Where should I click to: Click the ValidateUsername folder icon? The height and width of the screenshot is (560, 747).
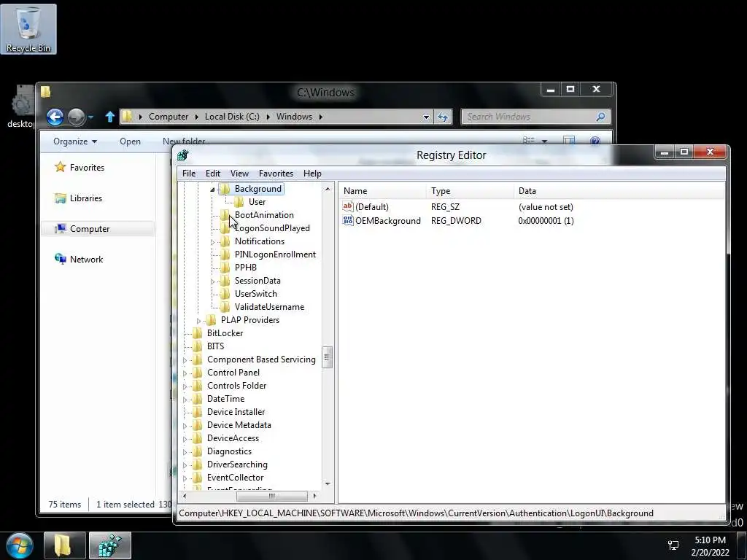point(225,307)
